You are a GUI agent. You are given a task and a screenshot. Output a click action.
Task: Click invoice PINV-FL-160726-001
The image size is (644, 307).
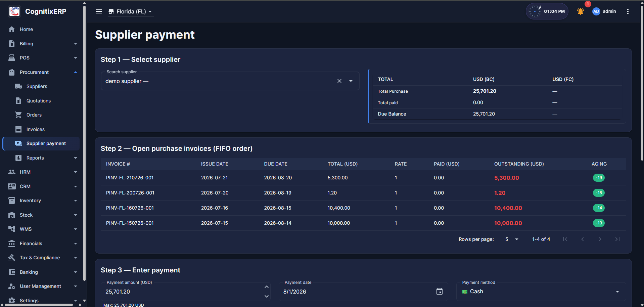coord(130,208)
